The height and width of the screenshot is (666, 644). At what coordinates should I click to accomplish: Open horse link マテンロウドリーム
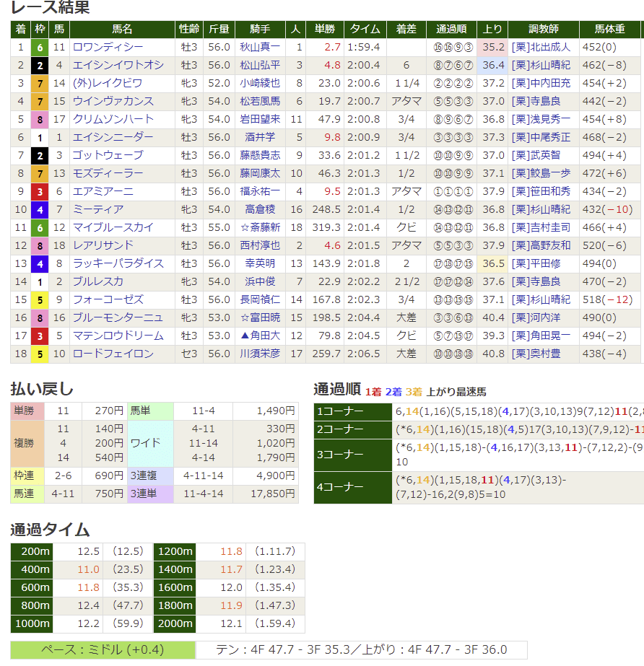click(118, 336)
